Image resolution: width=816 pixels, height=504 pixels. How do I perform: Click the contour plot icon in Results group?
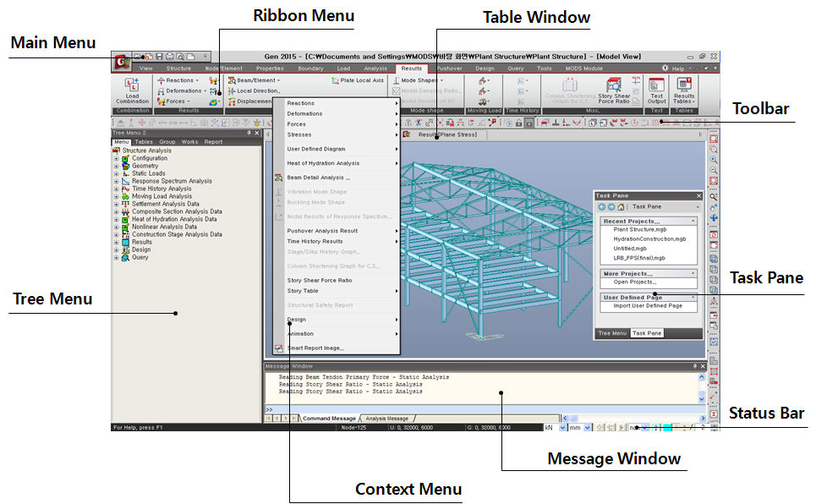point(213,101)
